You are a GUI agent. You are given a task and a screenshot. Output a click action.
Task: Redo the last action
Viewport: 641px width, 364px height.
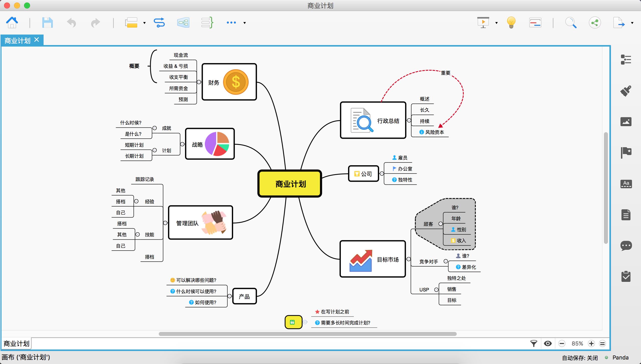(x=95, y=23)
